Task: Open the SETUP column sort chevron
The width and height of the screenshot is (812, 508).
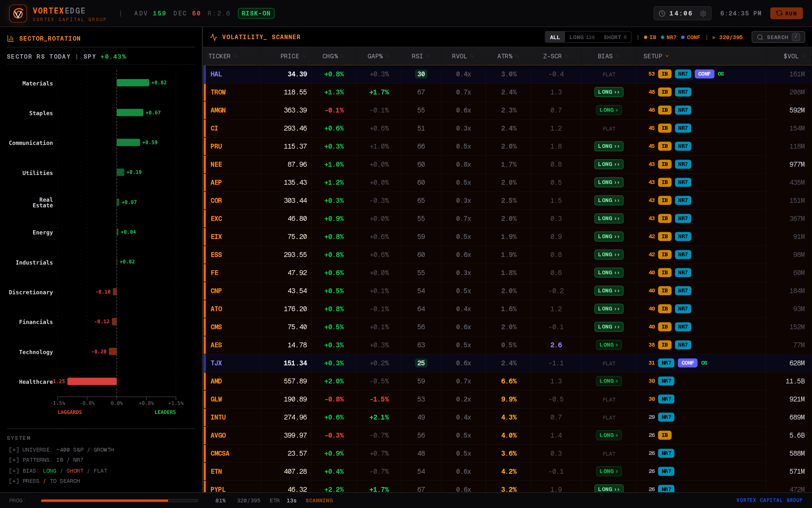Action: pos(667,56)
